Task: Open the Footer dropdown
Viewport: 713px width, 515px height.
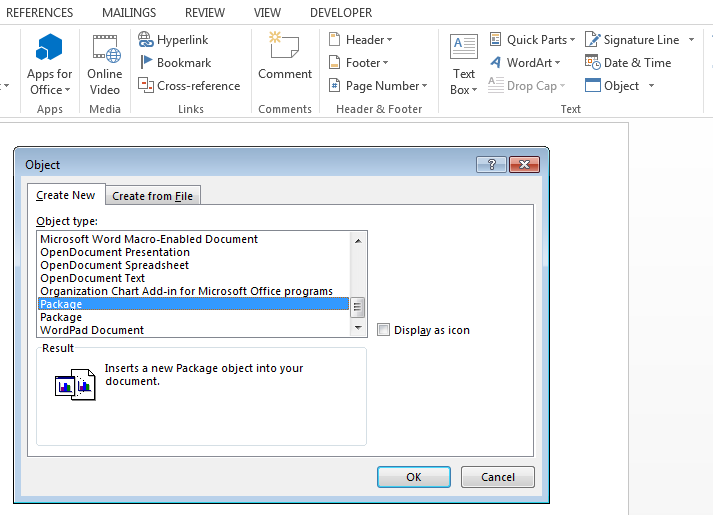Action: pyautogui.click(x=358, y=62)
